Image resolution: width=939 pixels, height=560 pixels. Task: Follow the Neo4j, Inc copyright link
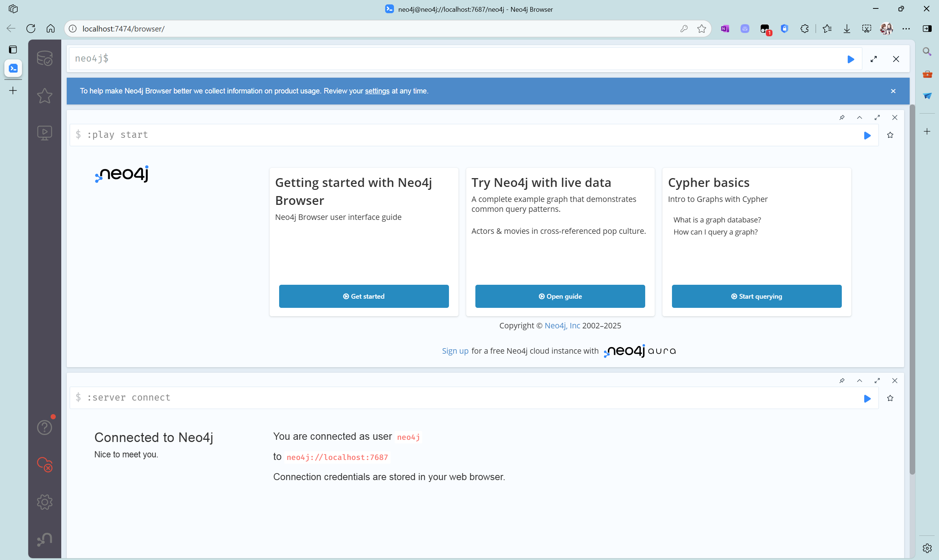pyautogui.click(x=562, y=326)
